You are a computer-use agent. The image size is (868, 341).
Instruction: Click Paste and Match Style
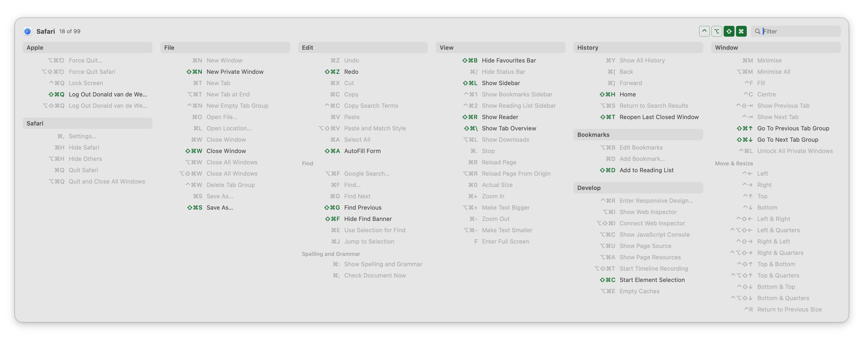[x=362, y=128]
